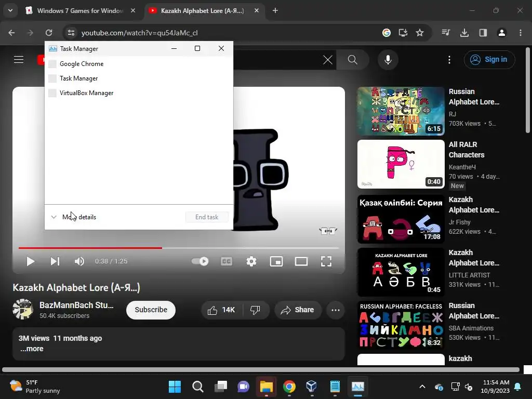The image size is (532, 399).
Task: Show hidden system tray icons
Action: (422, 387)
